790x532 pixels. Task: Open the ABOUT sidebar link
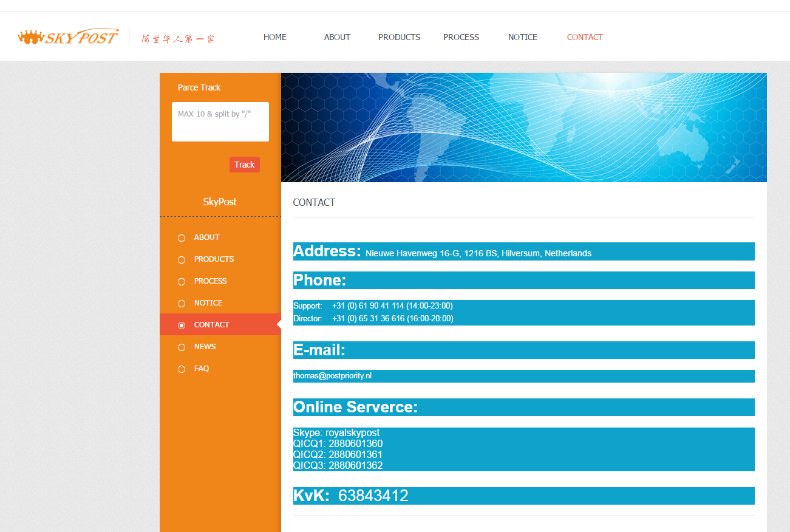click(206, 237)
